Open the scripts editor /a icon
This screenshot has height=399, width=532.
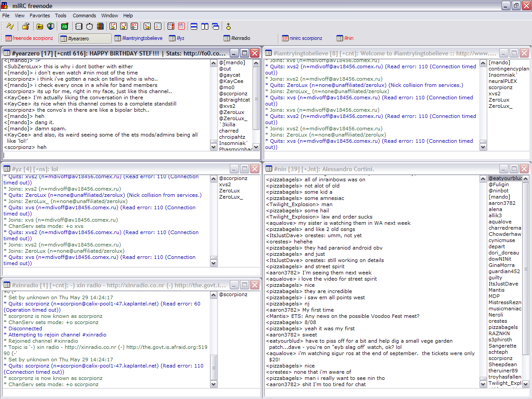click(x=64, y=26)
